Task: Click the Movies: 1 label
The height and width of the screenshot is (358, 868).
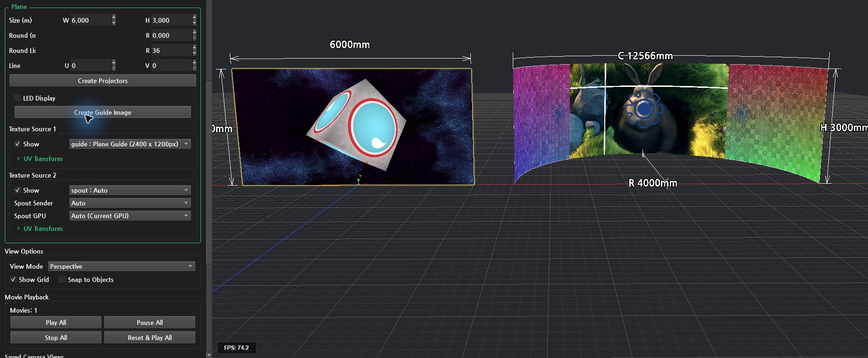Action: [x=24, y=310]
